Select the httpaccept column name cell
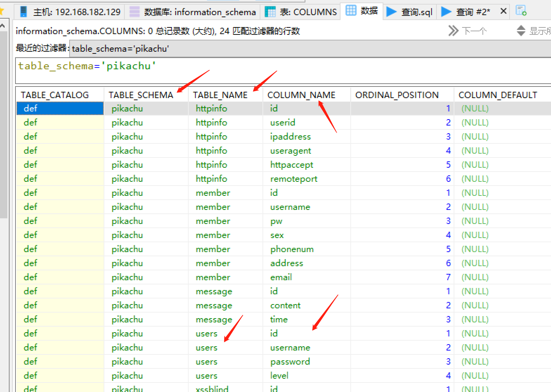The height and width of the screenshot is (392, 551). point(306,165)
